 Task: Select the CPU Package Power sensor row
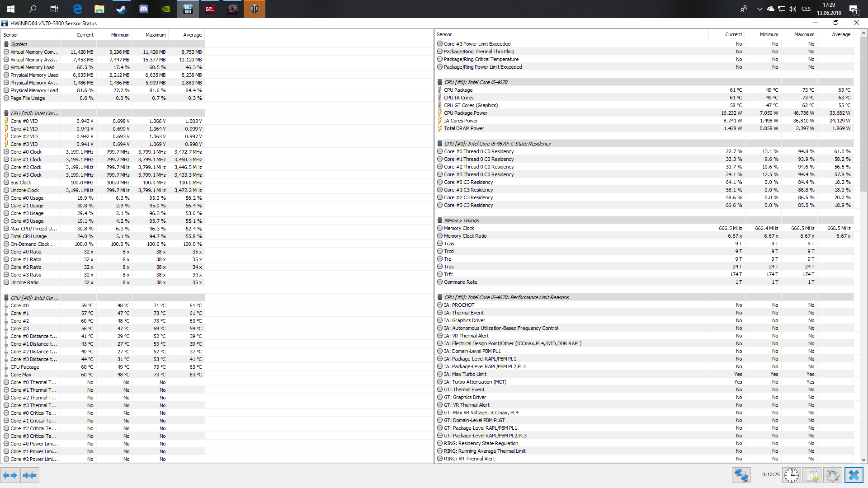click(465, 113)
